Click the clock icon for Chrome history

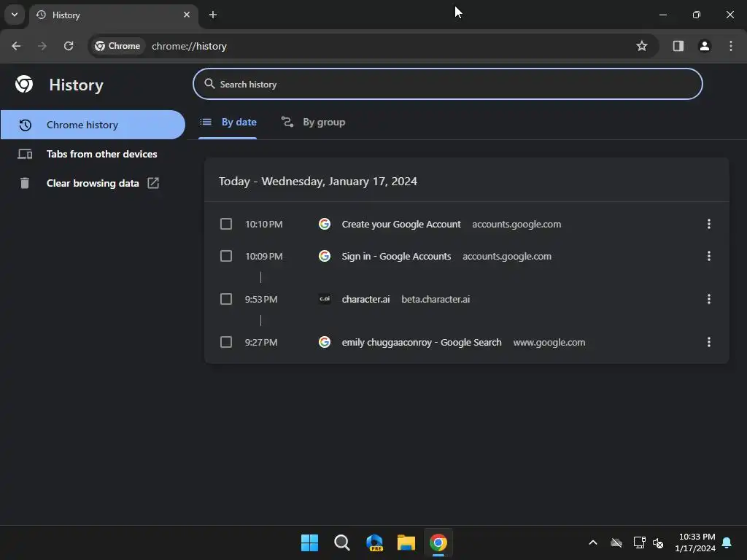25,125
